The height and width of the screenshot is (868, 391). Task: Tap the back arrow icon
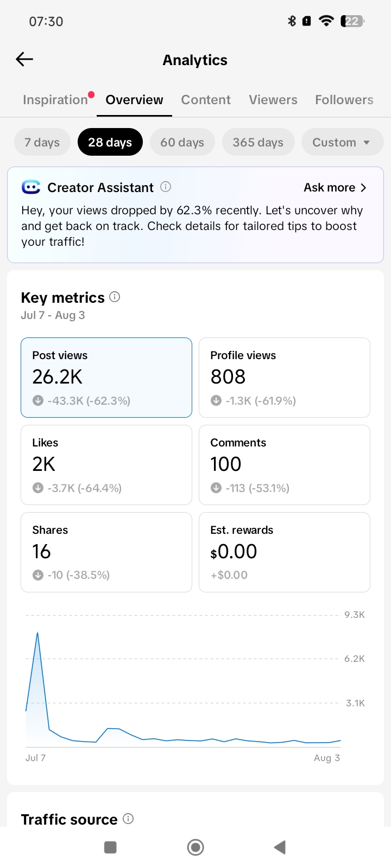pyautogui.click(x=24, y=59)
